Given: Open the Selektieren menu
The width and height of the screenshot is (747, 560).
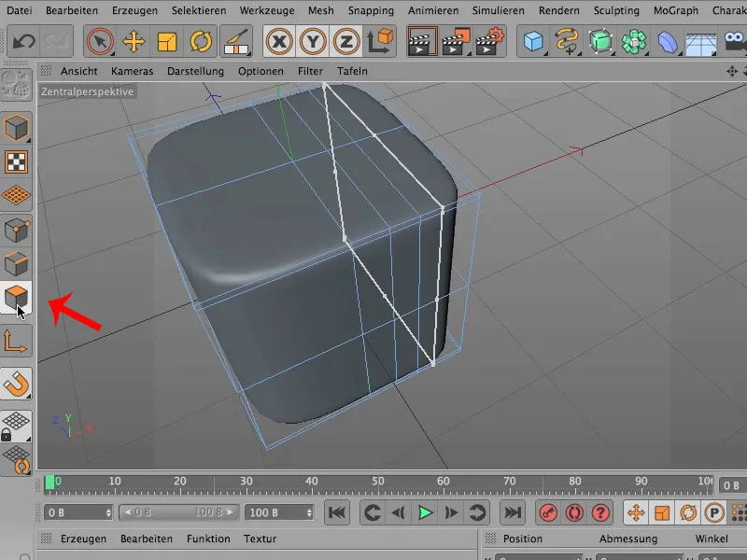Looking at the screenshot, I should pyautogui.click(x=199, y=10).
